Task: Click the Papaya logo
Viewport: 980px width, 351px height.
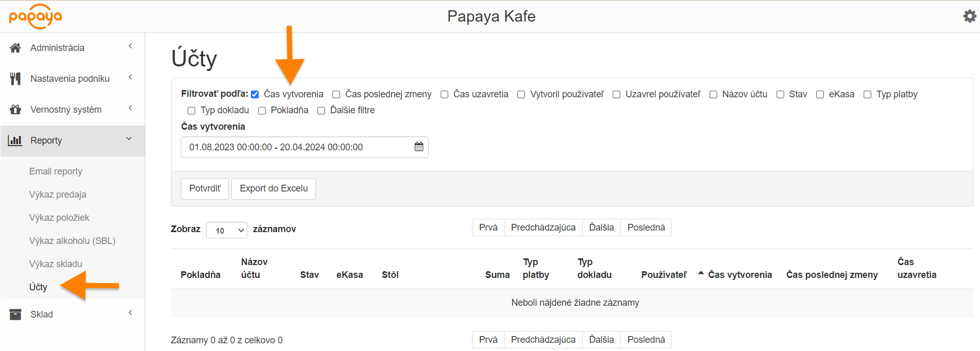Action: (36, 16)
